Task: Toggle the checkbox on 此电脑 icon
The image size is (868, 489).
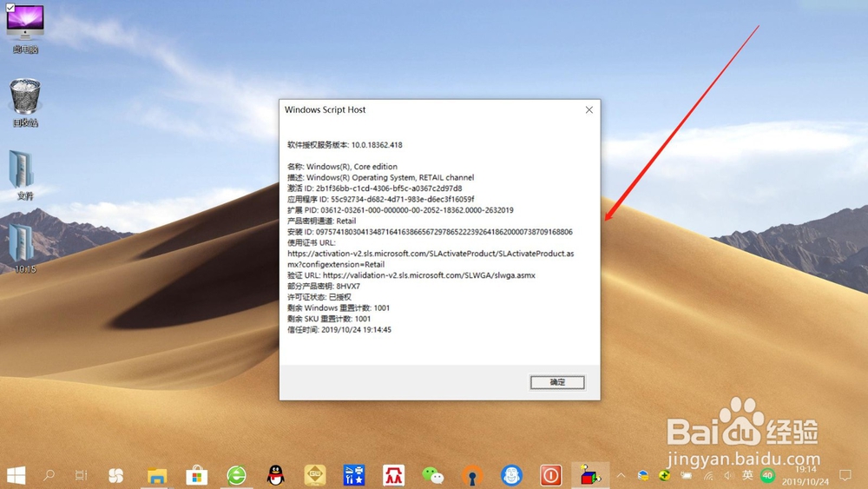Action: (x=10, y=8)
